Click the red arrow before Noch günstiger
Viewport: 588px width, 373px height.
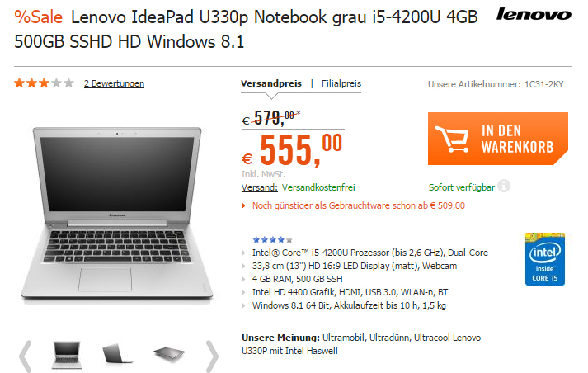tap(243, 205)
